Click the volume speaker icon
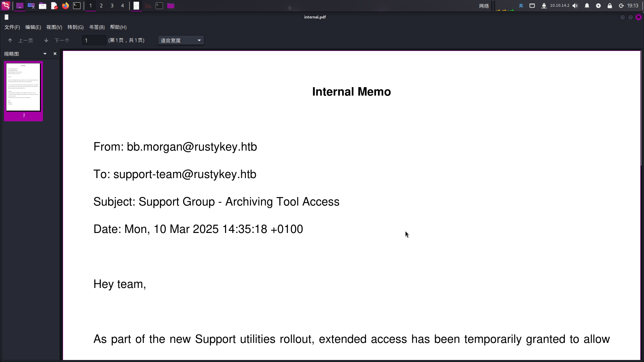 pyautogui.click(x=575, y=6)
